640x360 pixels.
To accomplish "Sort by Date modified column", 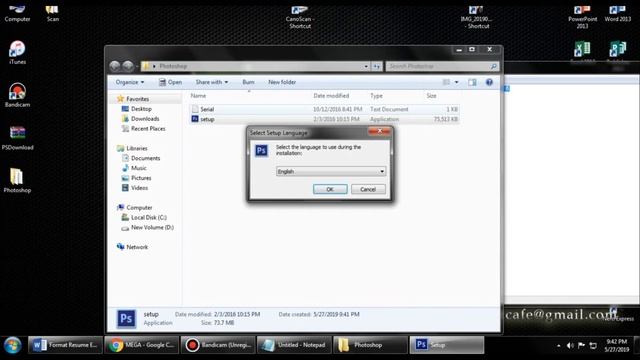I will [x=331, y=96].
